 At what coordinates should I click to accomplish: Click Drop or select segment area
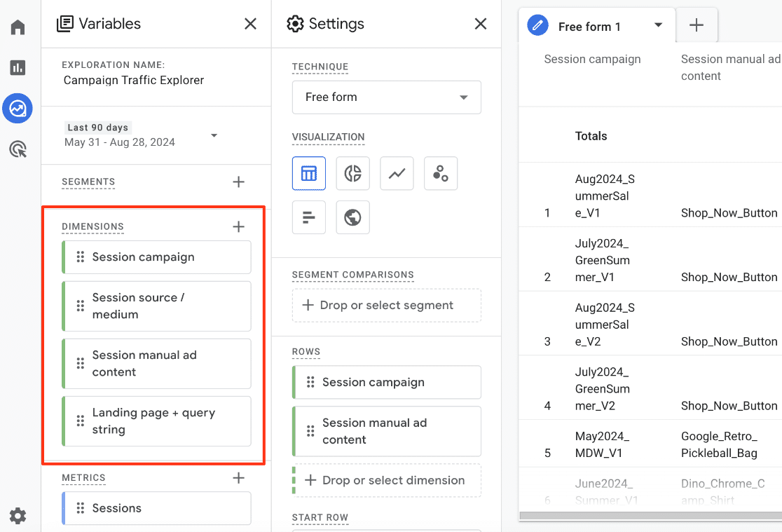[x=387, y=306]
